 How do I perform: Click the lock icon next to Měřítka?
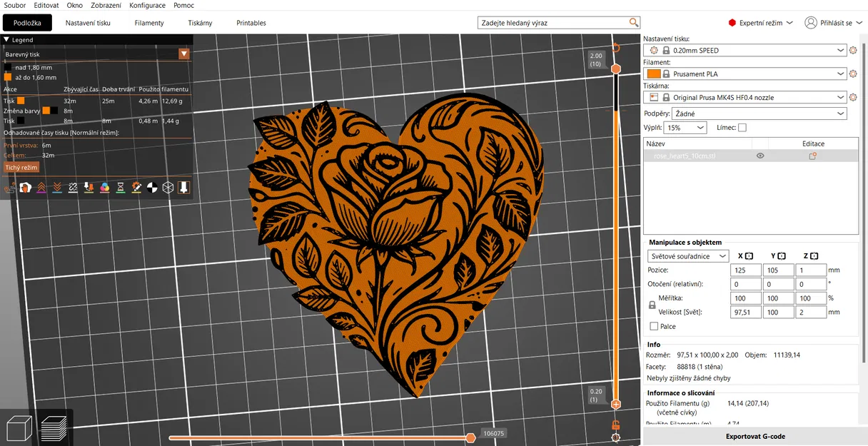[652, 304]
